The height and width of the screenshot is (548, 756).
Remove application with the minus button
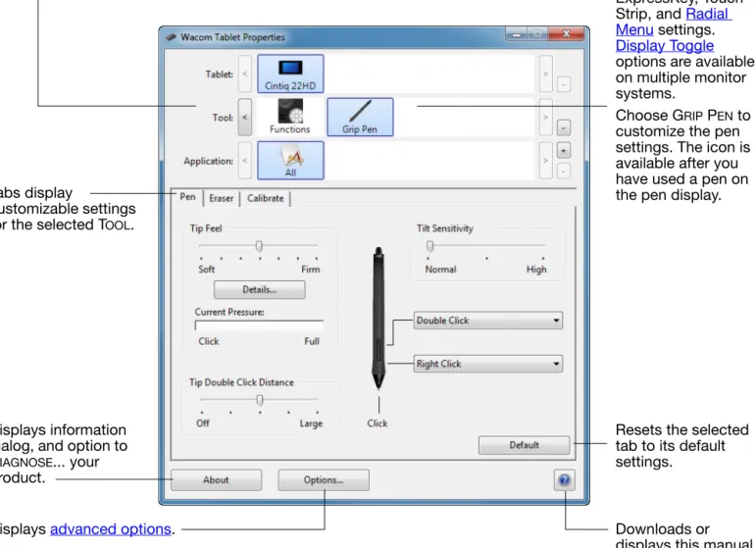tap(563, 171)
